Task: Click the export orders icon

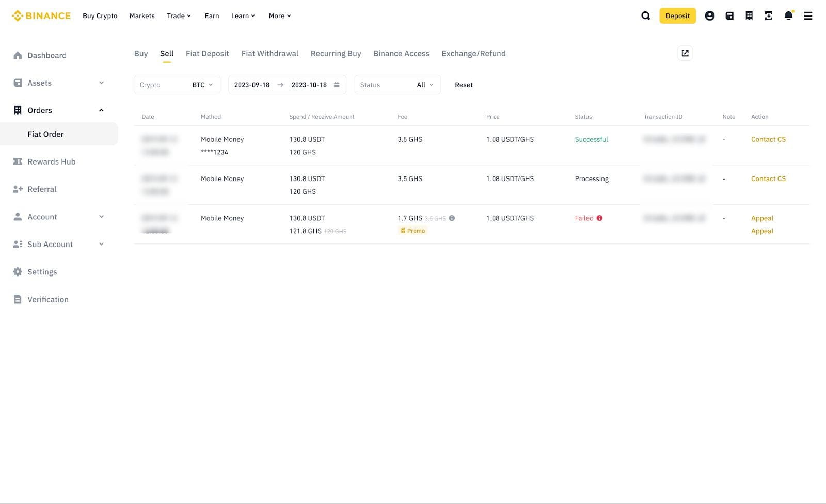Action: 685,53
